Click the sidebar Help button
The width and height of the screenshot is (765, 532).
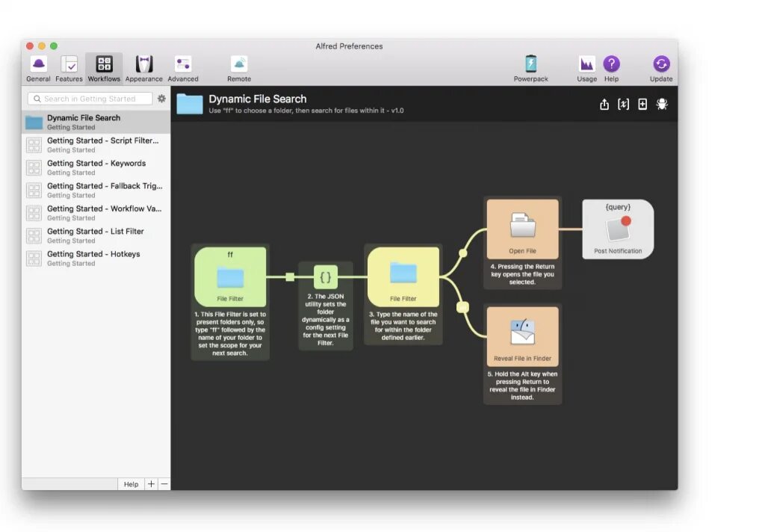tap(131, 484)
